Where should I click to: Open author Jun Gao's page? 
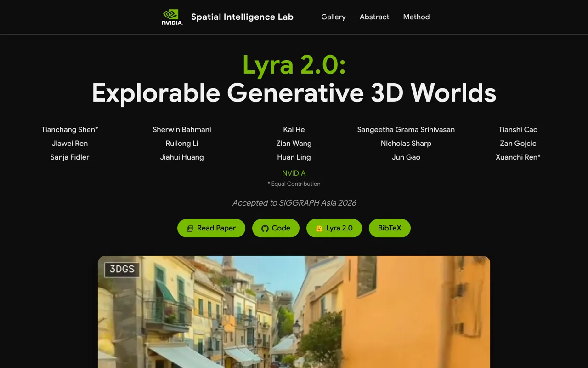pos(406,157)
